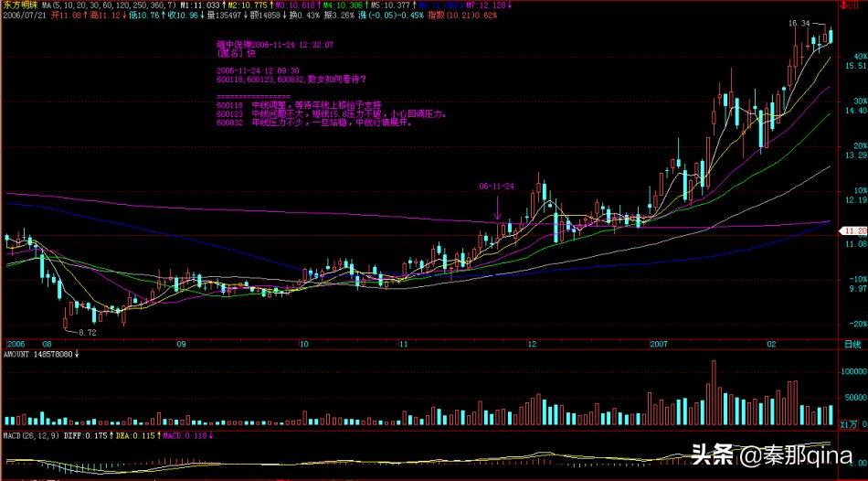Click the M7:12.128 moving average value
The image size is (868, 481).
click(x=486, y=5)
